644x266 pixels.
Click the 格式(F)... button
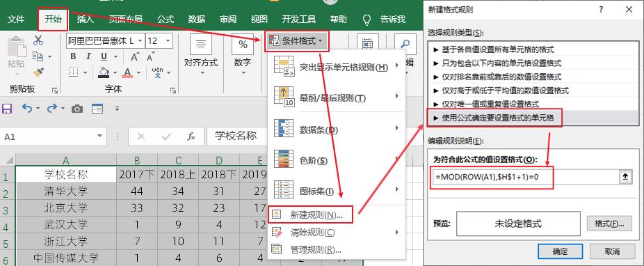click(610, 224)
